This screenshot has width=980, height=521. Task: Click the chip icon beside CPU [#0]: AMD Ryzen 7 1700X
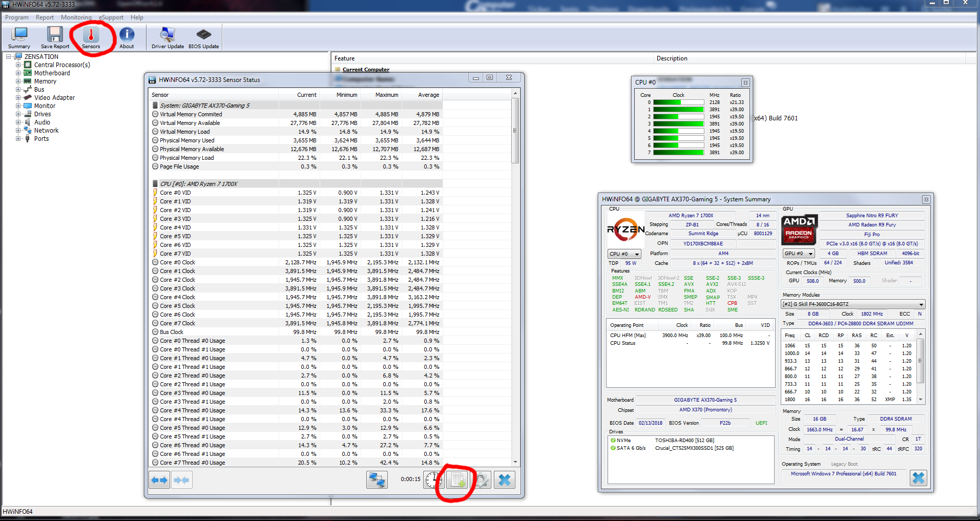coord(155,184)
